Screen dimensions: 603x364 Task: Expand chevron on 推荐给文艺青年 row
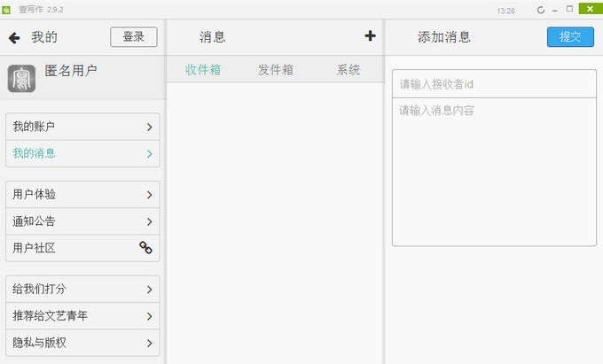tap(150, 316)
